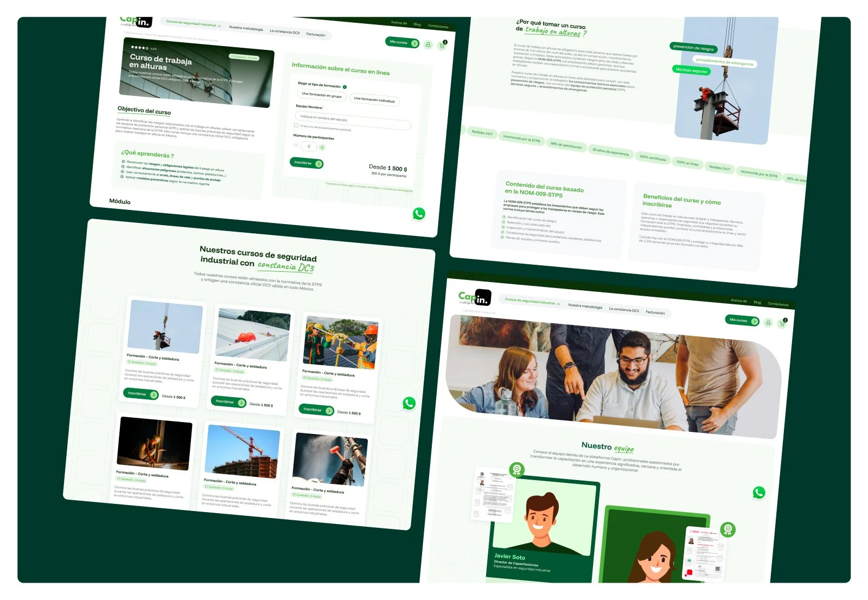This screenshot has height=600, width=868.
Task: Click the Indique el nombre del equipo field
Action: point(353,120)
